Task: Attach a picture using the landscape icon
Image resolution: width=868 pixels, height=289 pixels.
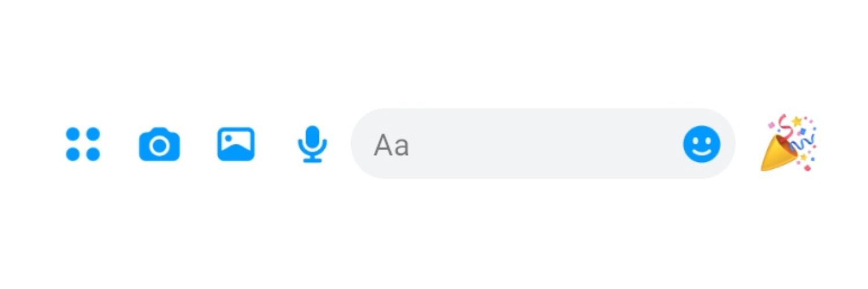Action: 236,144
